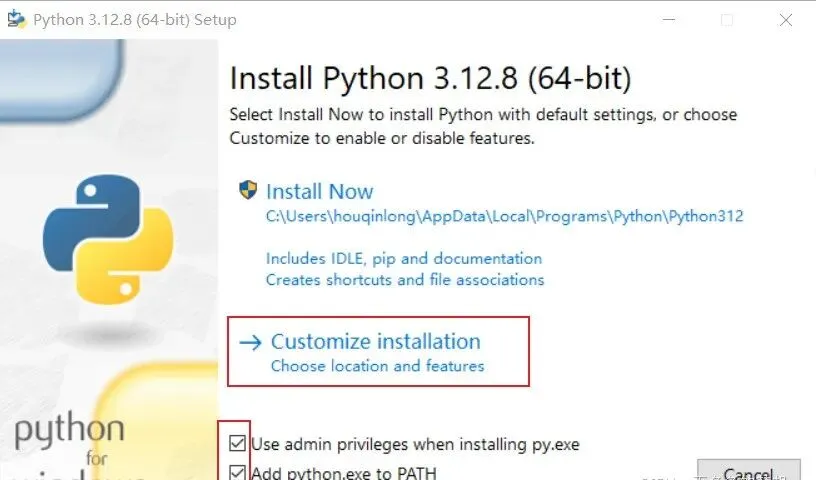Click the Cancel button
816x480 pixels.
[748, 470]
